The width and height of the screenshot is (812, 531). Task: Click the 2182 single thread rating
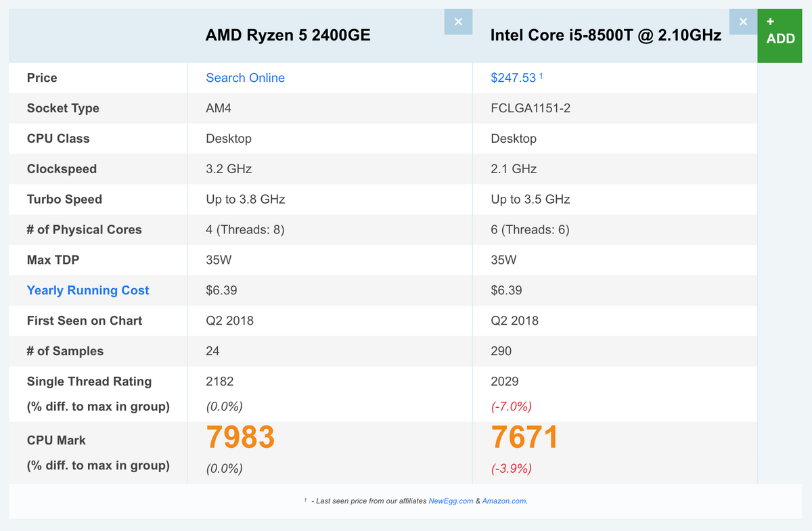(x=220, y=382)
